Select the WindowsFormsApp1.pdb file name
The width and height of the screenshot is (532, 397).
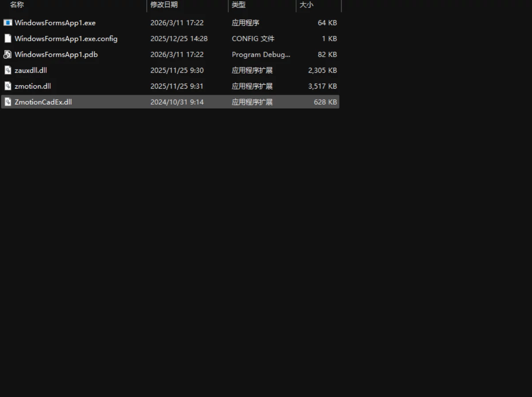[56, 54]
